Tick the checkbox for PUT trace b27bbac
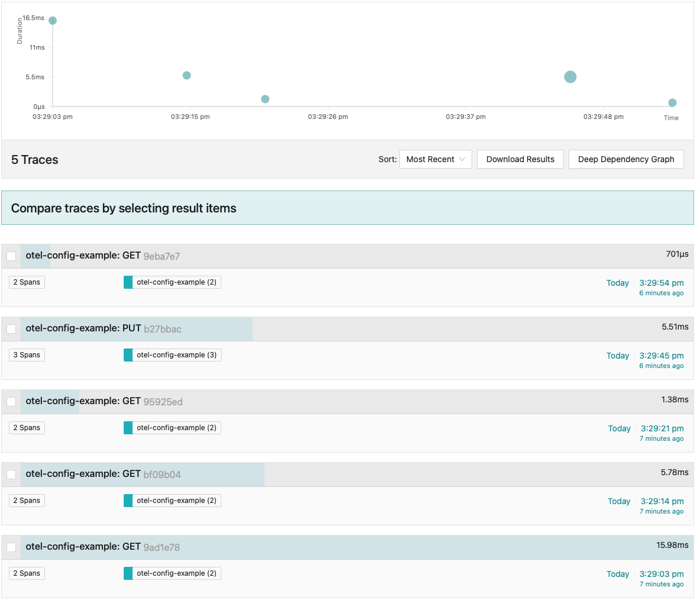Viewport: 700px width, 600px height. [x=11, y=329]
